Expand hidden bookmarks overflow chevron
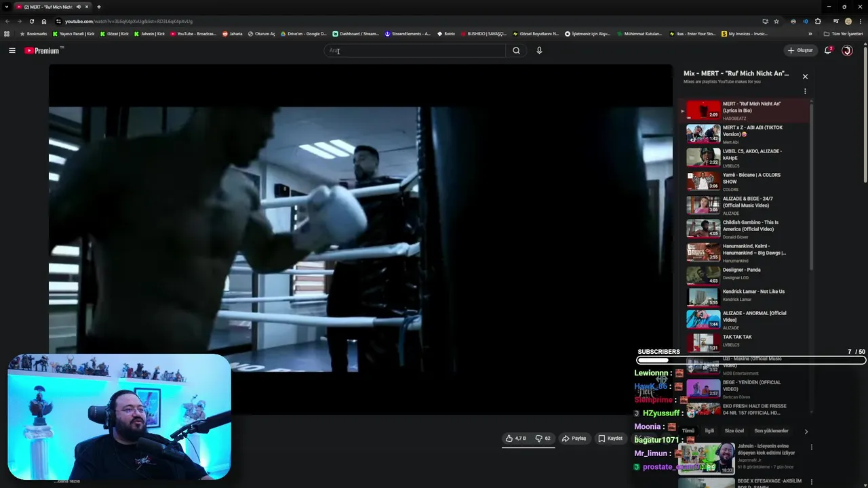868x488 pixels. tap(810, 34)
